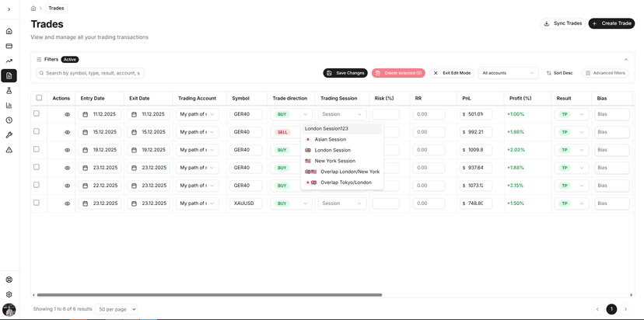Click the Entry Date column header
Image resolution: width=644 pixels, height=320 pixels.
tap(93, 99)
